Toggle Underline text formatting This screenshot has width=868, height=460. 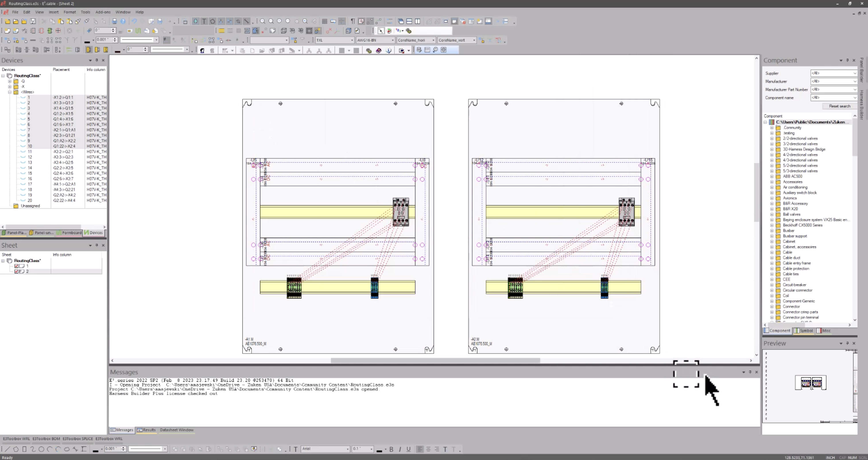point(408,449)
